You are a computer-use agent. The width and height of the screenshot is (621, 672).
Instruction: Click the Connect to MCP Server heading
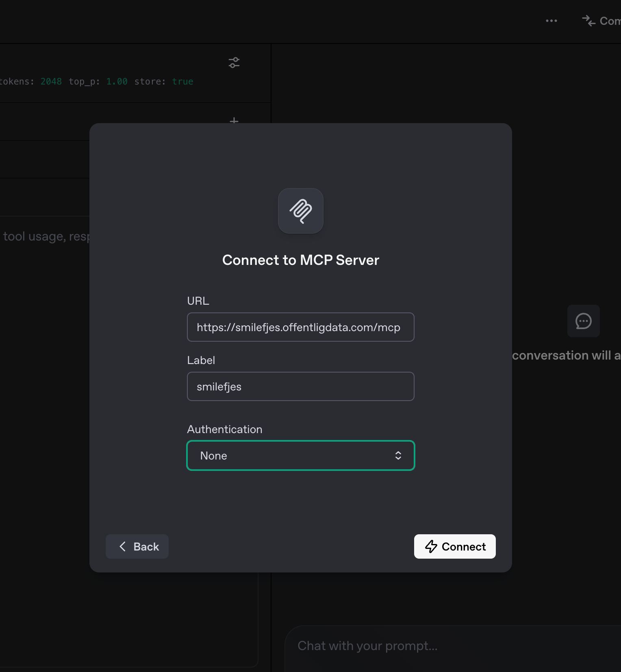point(300,260)
